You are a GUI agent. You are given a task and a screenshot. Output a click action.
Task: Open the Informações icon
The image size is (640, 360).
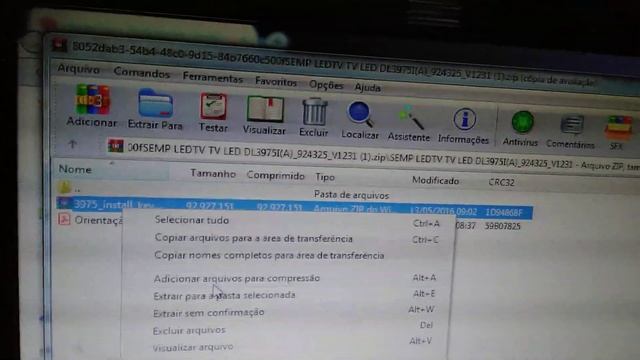point(464,120)
